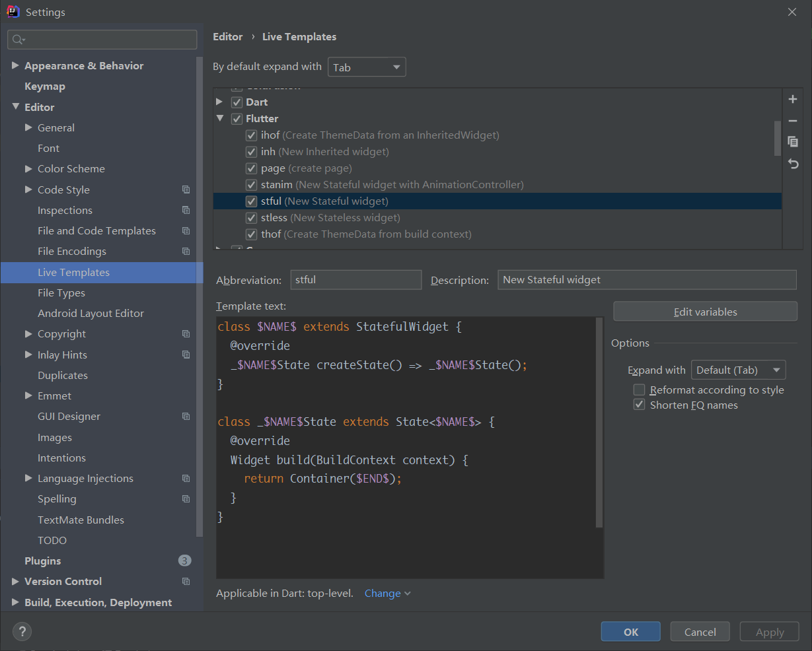The width and height of the screenshot is (812, 651).
Task: Select the stless template row
Action: point(498,217)
